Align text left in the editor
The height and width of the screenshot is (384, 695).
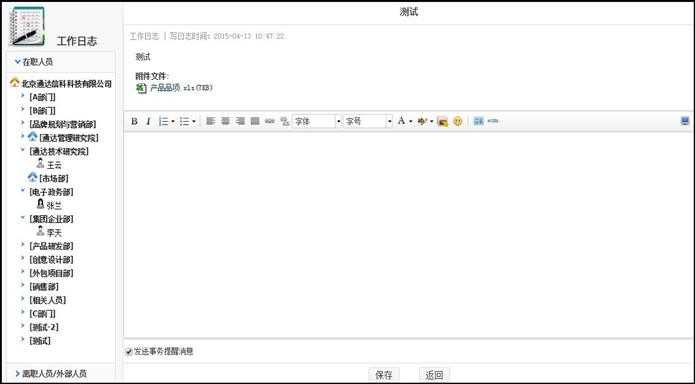(x=211, y=121)
